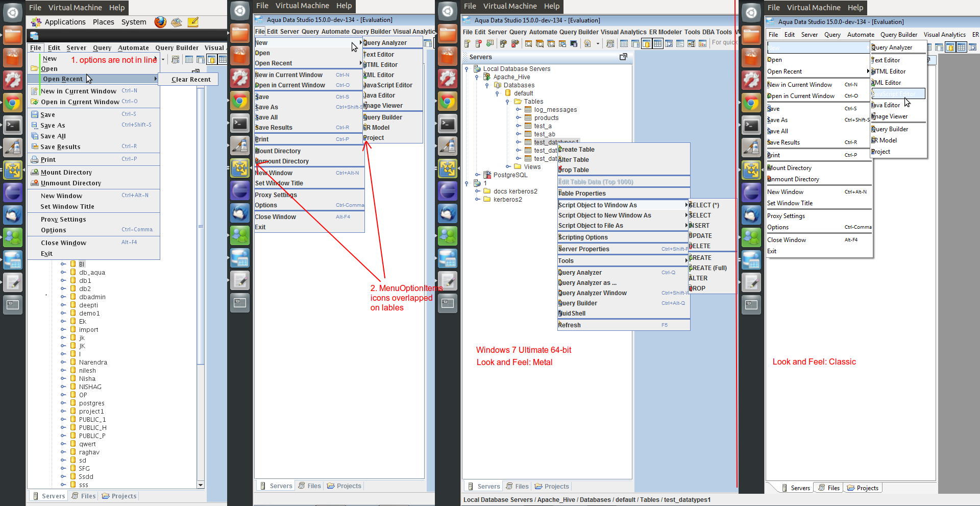The height and width of the screenshot is (506, 980).
Task: Click Aqua Data Studio title icon in Classic window
Action: click(x=770, y=21)
